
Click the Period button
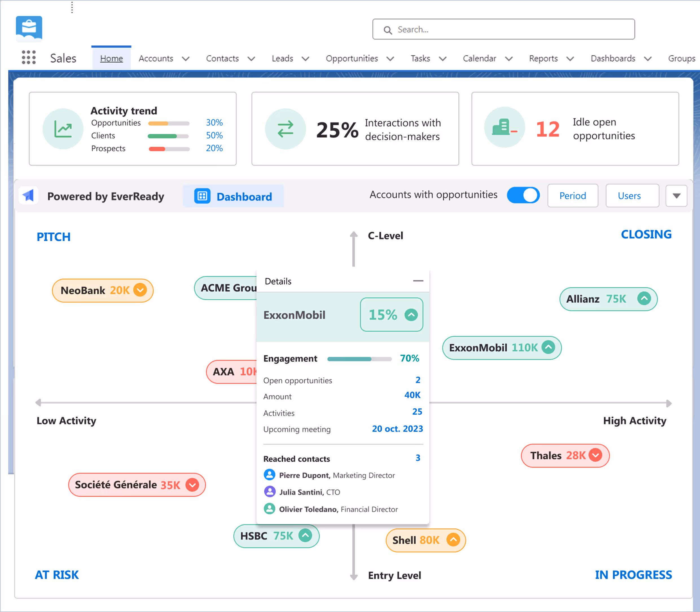click(x=572, y=196)
